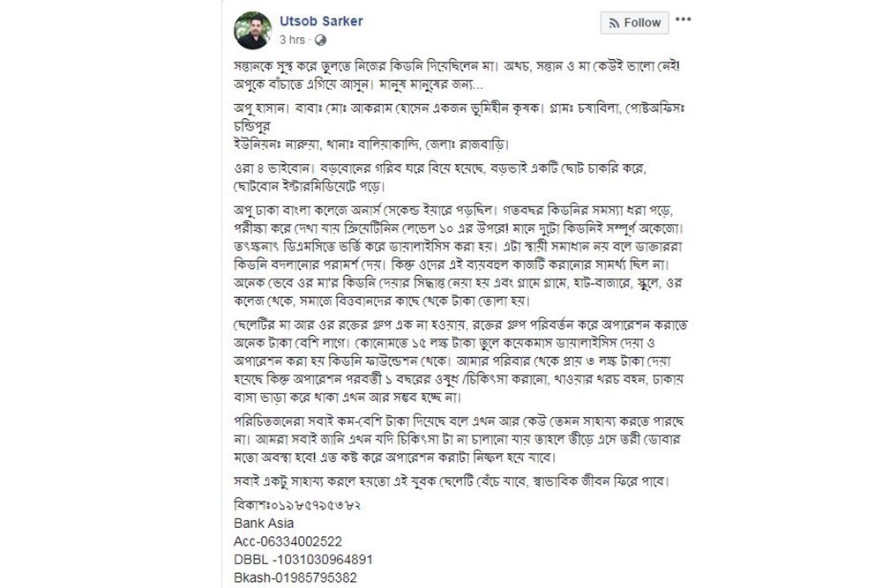
Task: Click the Bkash-01985795382 number
Action: click(x=295, y=578)
